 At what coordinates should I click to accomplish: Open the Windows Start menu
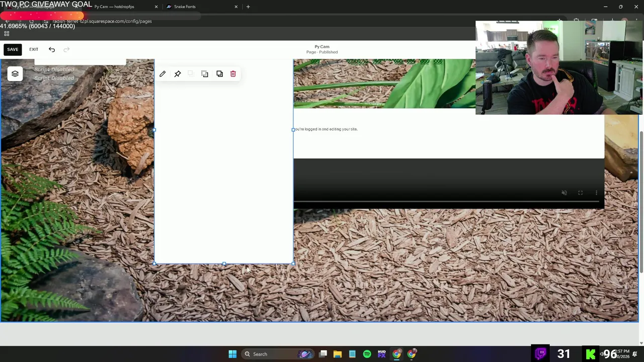[232, 354]
